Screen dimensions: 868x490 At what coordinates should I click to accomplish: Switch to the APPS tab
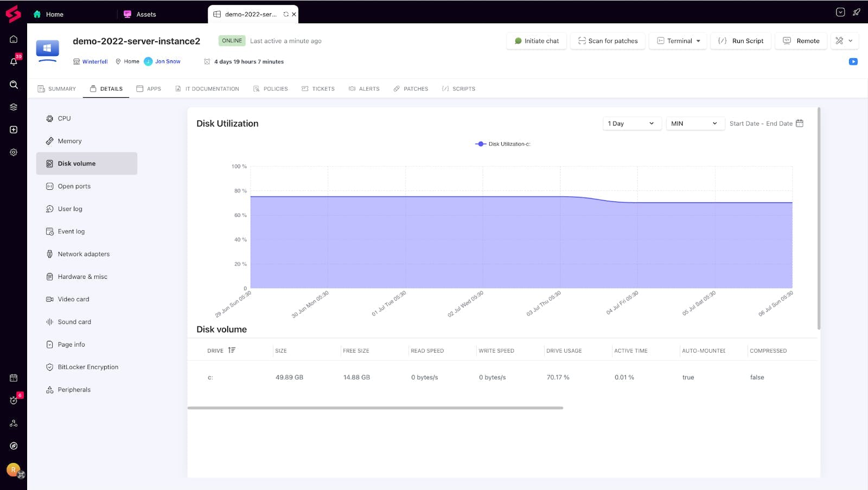pyautogui.click(x=149, y=88)
